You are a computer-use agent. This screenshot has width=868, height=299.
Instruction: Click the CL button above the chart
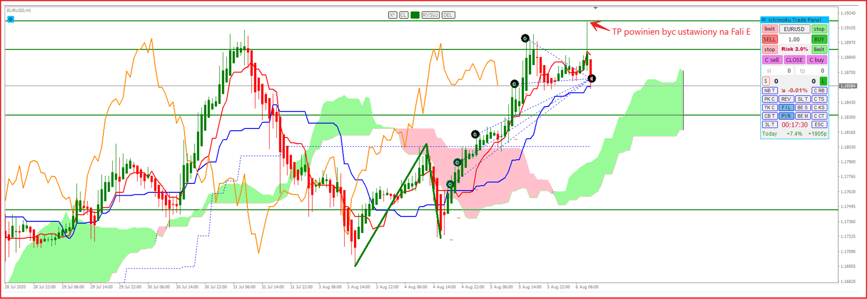click(404, 15)
